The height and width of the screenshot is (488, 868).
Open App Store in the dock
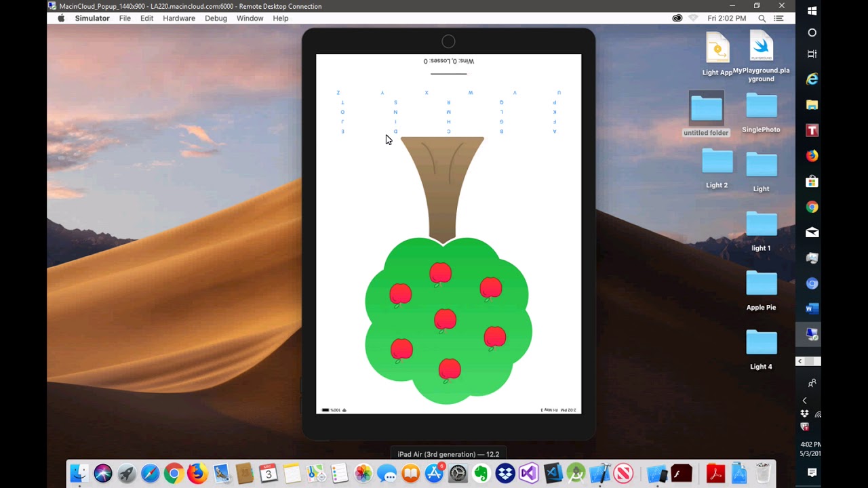[x=434, y=473]
